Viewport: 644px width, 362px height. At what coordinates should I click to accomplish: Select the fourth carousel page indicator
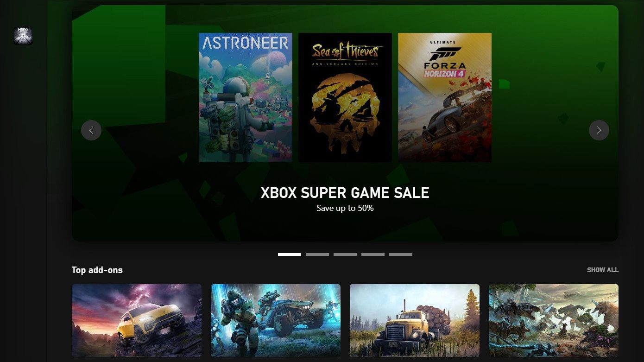373,254
